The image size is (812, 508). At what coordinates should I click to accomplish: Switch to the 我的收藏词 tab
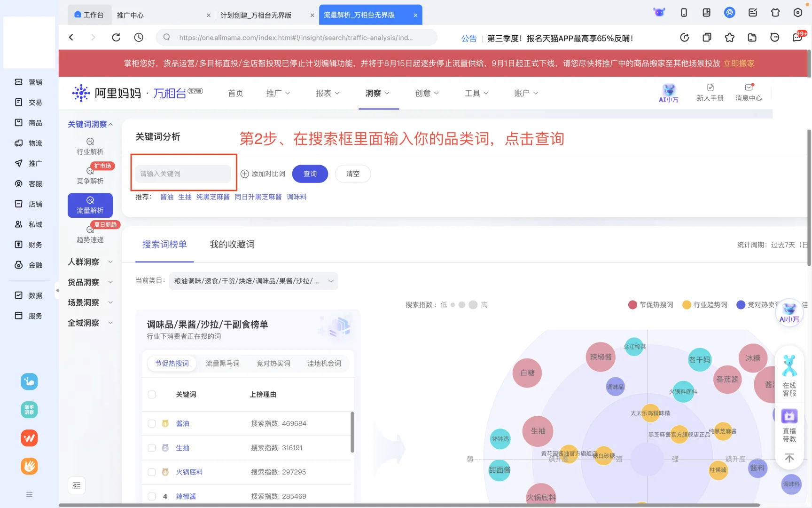(232, 244)
